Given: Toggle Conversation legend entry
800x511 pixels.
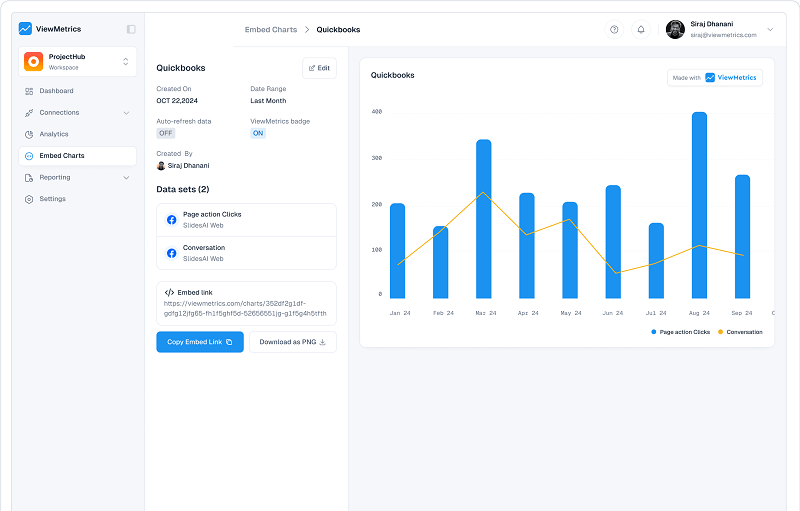Looking at the screenshot, I should (740, 332).
